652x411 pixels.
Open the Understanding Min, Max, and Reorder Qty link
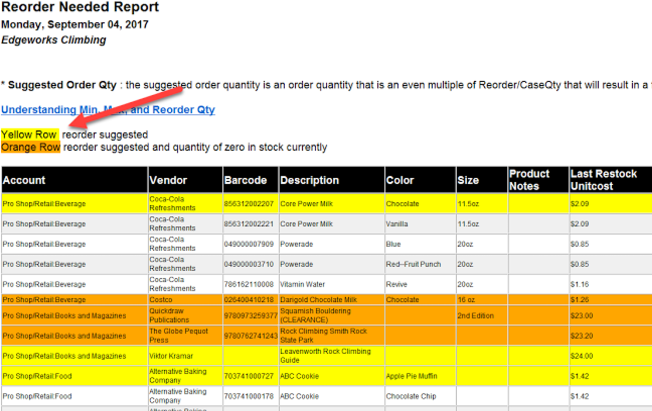click(108, 110)
